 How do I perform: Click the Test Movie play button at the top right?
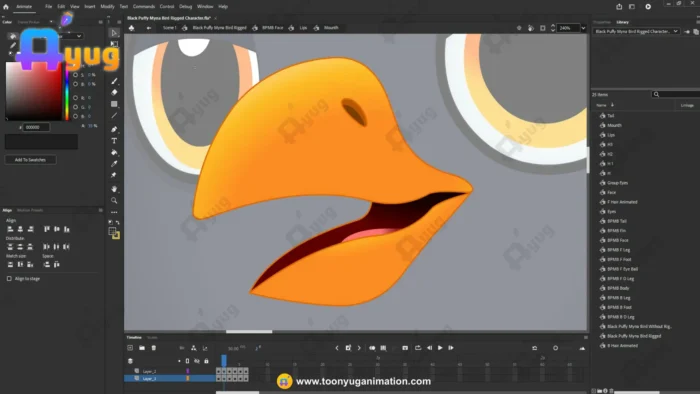click(648, 7)
